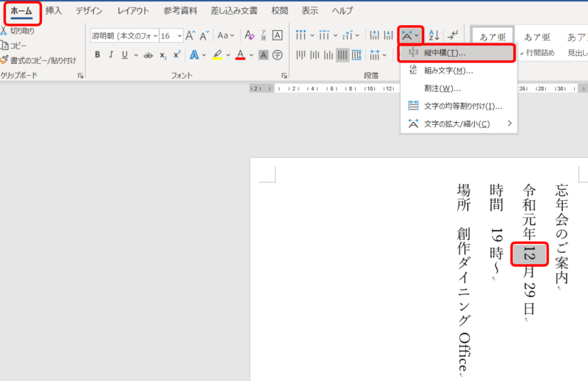Apply the 行間詰め style

pyautogui.click(x=537, y=44)
